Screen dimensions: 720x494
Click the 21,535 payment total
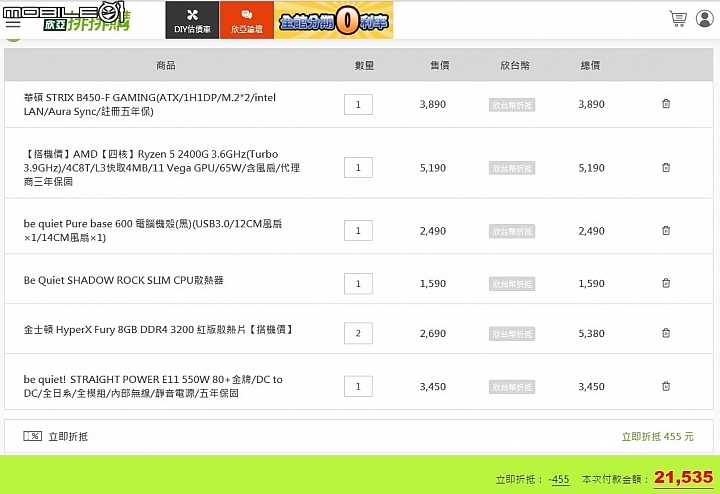coord(684,477)
